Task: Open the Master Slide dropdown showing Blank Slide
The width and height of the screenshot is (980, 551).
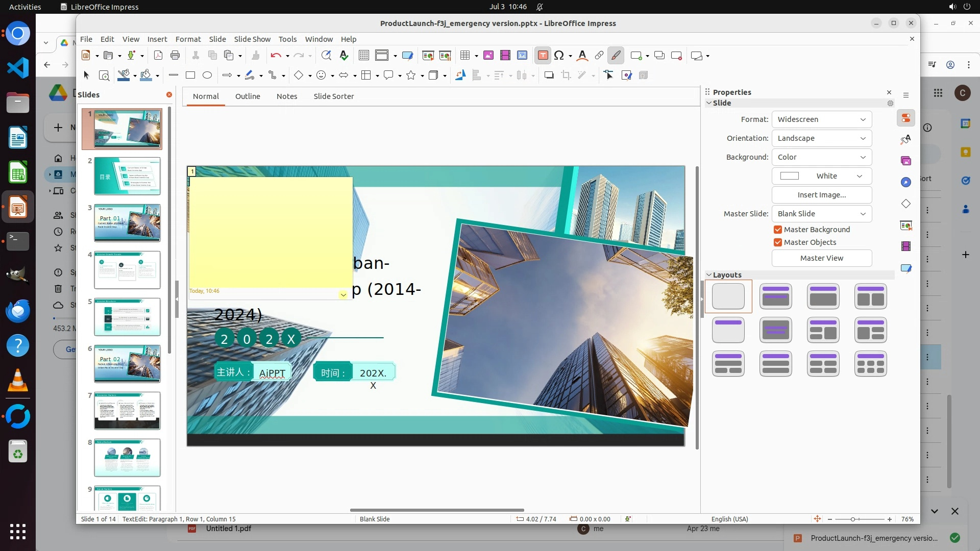Action: click(x=821, y=214)
